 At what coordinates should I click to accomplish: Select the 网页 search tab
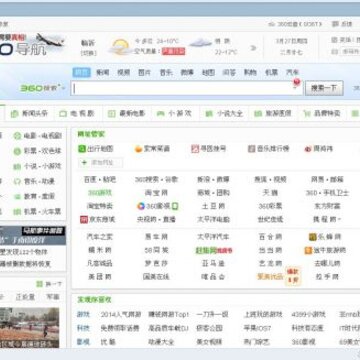pos(81,72)
